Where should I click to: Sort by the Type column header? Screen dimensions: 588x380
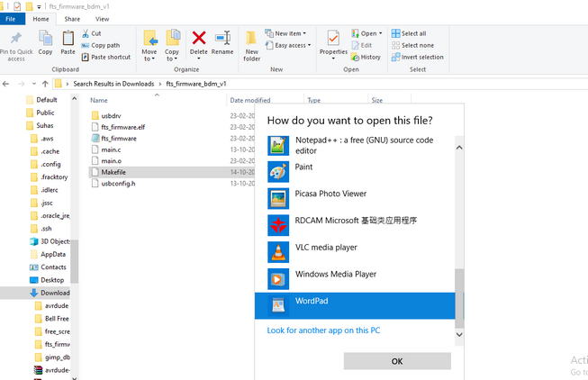tap(314, 100)
